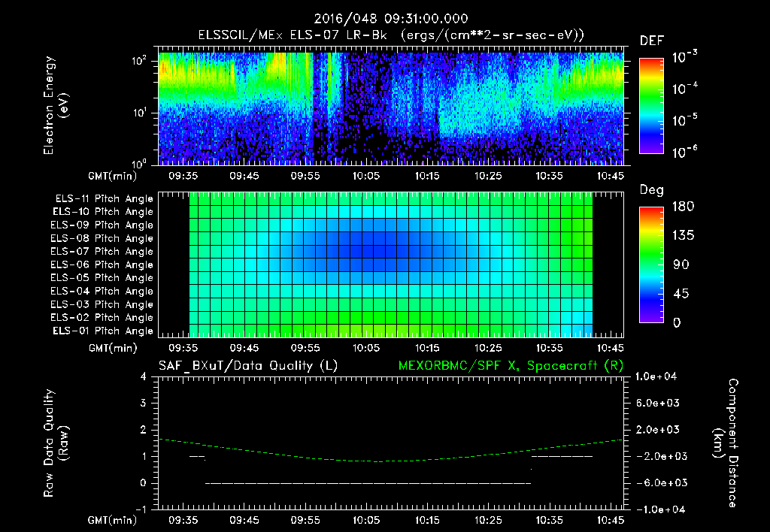Select the 'ELS-01 Pitch Angle' row label
The height and width of the screenshot is (532, 770).
(x=102, y=331)
